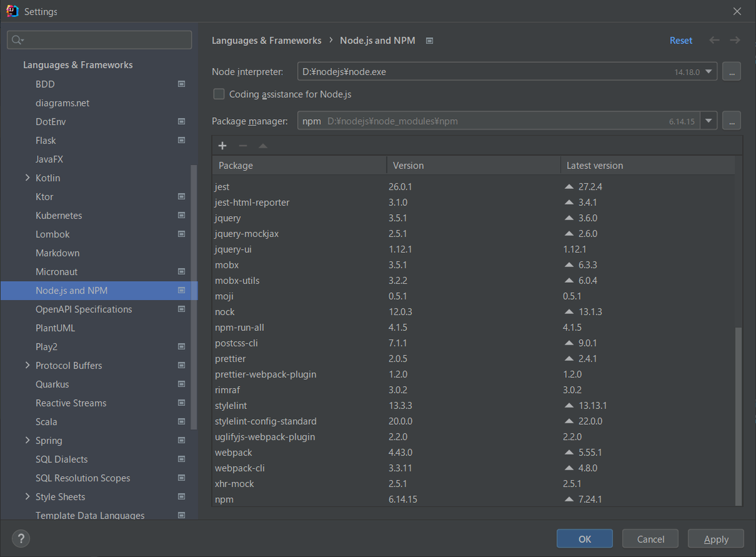Open the Node interpreter dropdown
Image resolution: width=756 pixels, height=557 pixels.
[710, 72]
